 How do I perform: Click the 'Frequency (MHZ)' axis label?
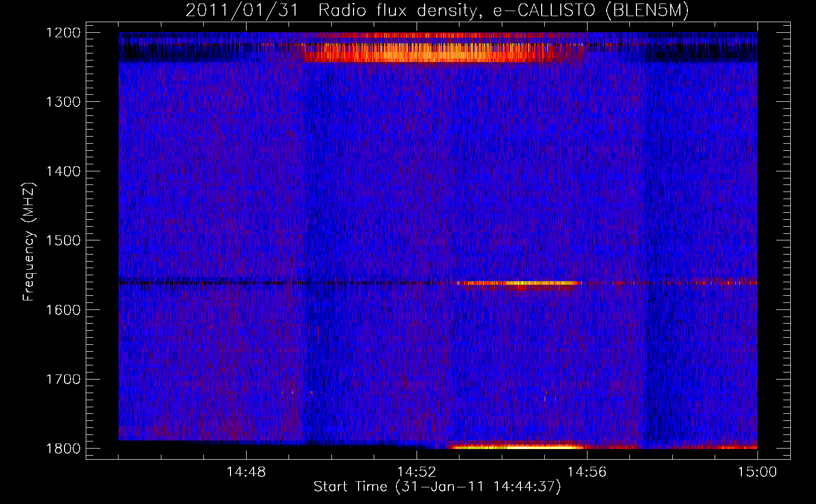(29, 242)
